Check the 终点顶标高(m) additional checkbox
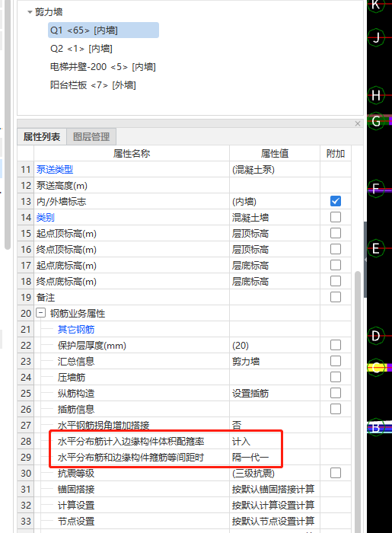The image size is (392, 533). (x=336, y=249)
